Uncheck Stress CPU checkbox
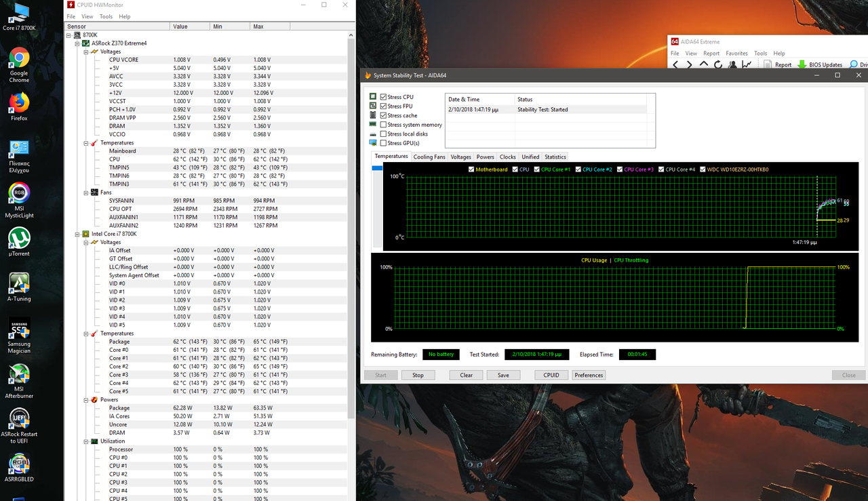 click(384, 97)
